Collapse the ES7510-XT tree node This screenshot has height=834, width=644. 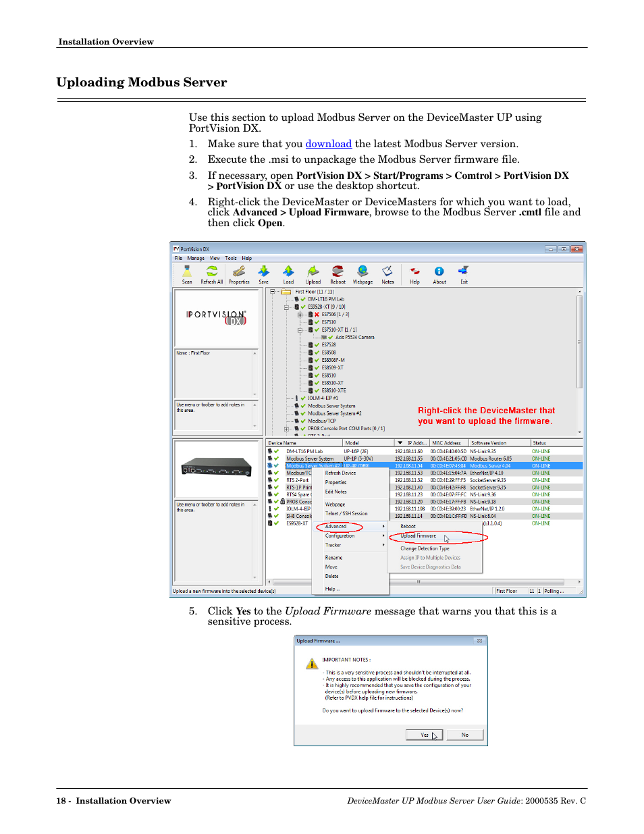tap(300, 330)
